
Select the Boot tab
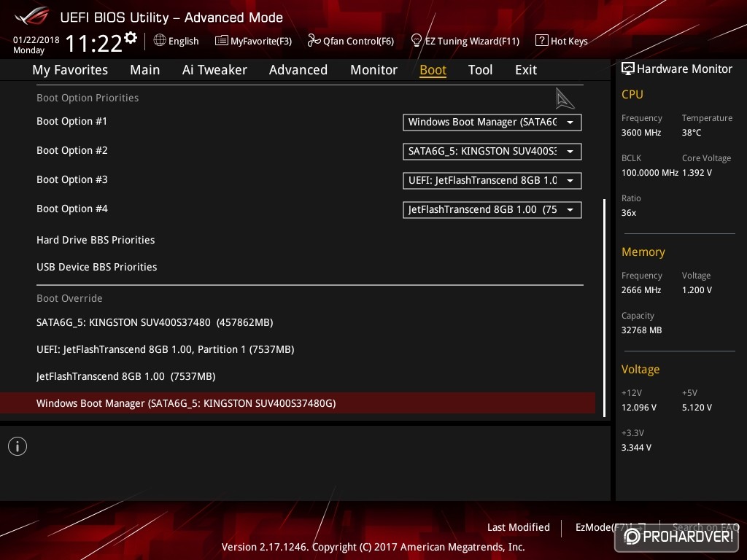pyautogui.click(x=433, y=70)
